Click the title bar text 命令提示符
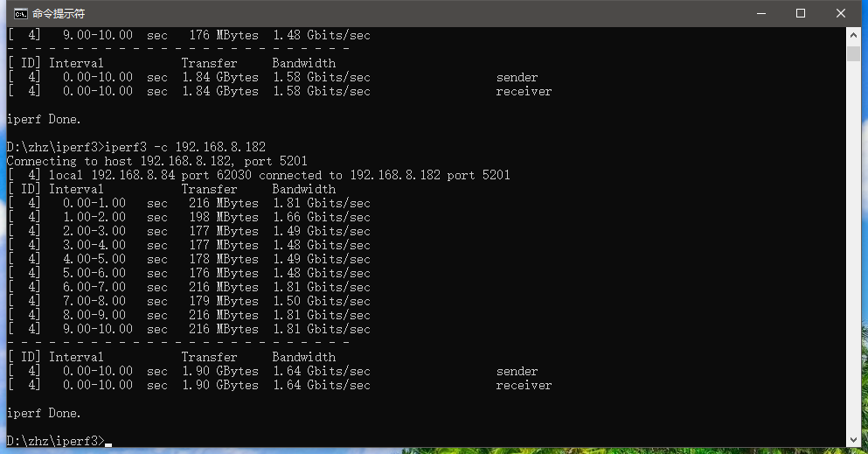 click(58, 13)
